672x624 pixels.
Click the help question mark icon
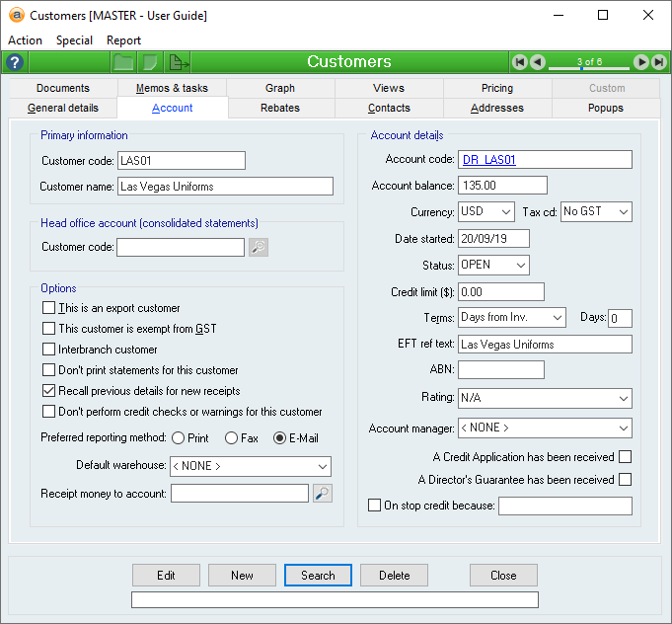tap(14, 62)
